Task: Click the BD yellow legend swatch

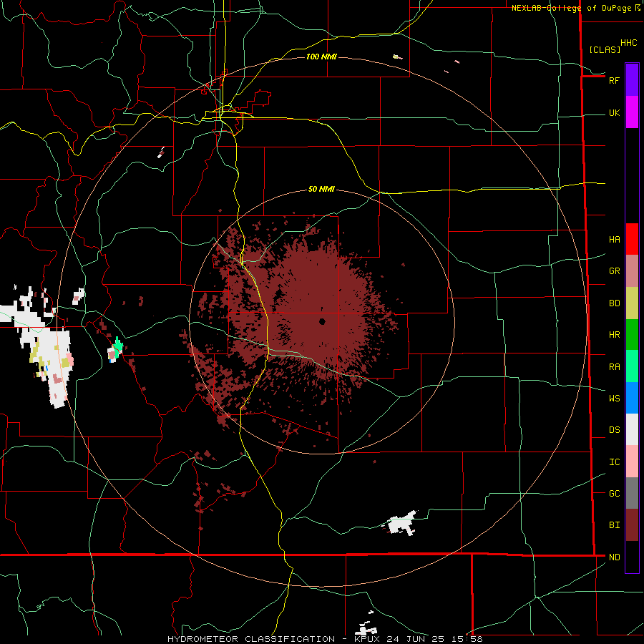Action: [x=632, y=303]
